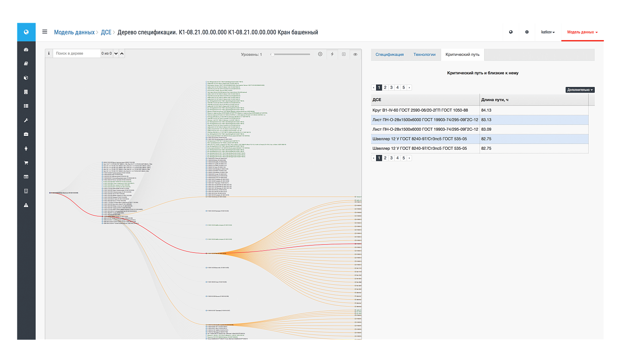The image size is (621, 364).
Task: Open the Дополнительно dropdown button
Action: [580, 90]
